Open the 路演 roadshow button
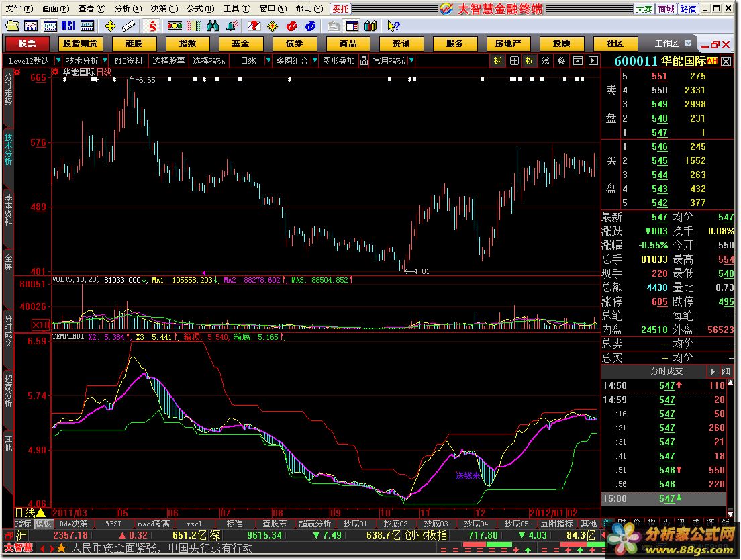The height and width of the screenshot is (560, 741). pyautogui.click(x=688, y=9)
